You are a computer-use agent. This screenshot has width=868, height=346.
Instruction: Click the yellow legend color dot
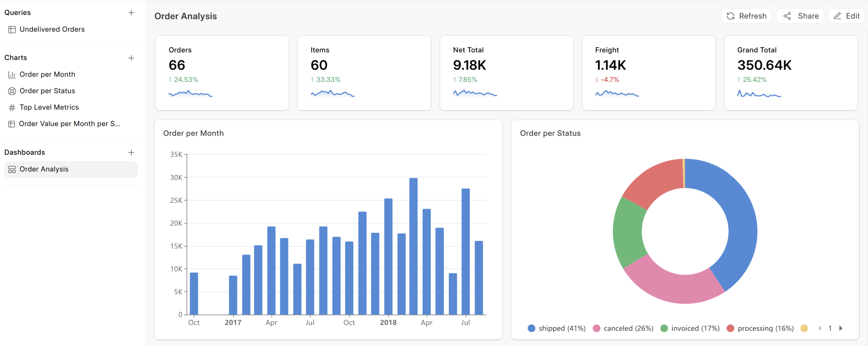point(804,328)
